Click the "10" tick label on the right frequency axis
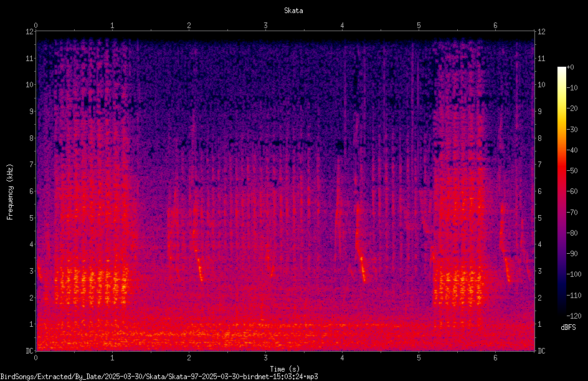The image size is (588, 381). click(x=541, y=85)
